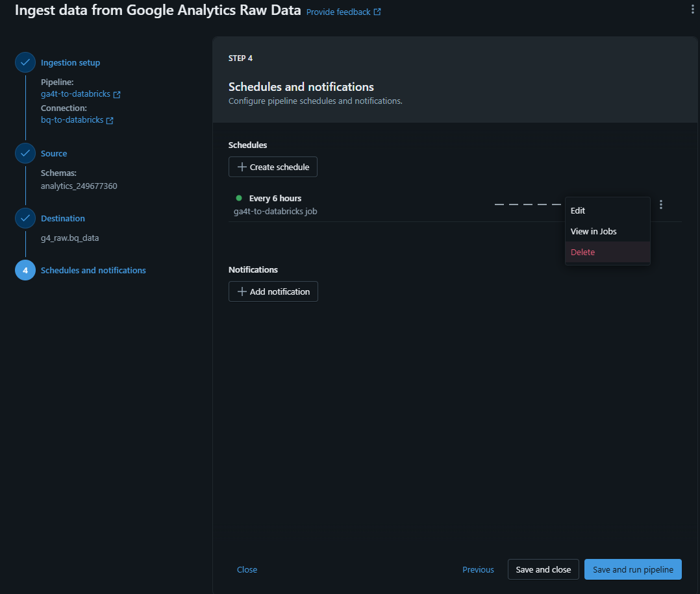The width and height of the screenshot is (700, 594).
Task: Click the external link icon next to bq-to-databricks connection
Action: [110, 121]
